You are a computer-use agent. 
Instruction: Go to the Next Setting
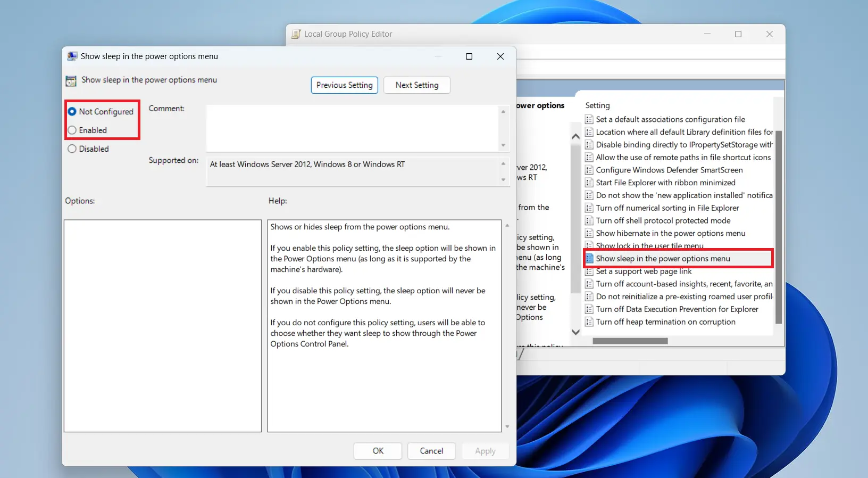tap(416, 85)
